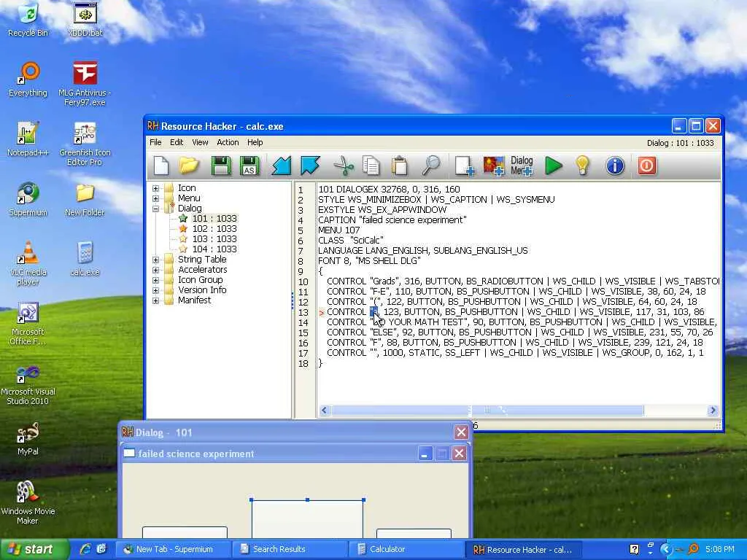This screenshot has width=747, height=560.
Task: Cut selection with the scissors icon
Action: [344, 166]
